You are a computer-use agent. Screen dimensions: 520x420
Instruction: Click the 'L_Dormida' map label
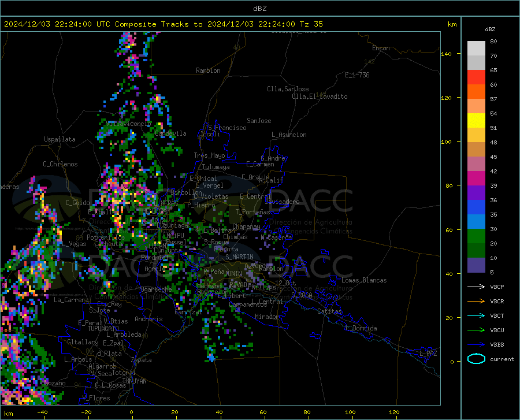click(x=361, y=328)
